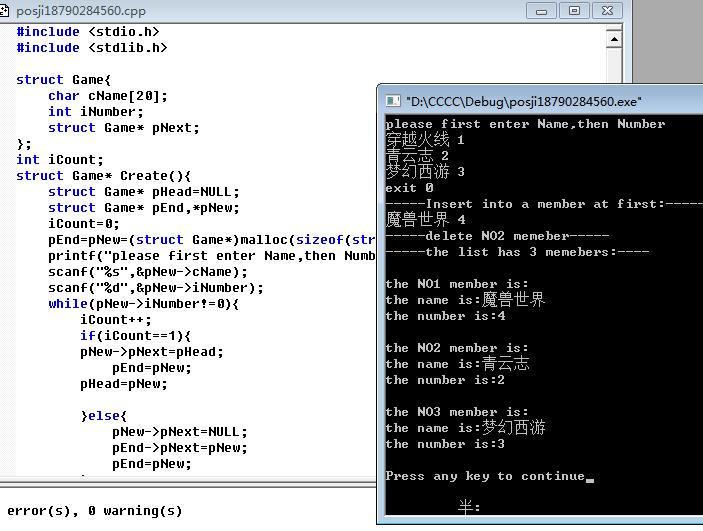Screen dimensions: 703x531
Task: Minimize the posji18790284560.cpp editor window
Action: (x=541, y=11)
